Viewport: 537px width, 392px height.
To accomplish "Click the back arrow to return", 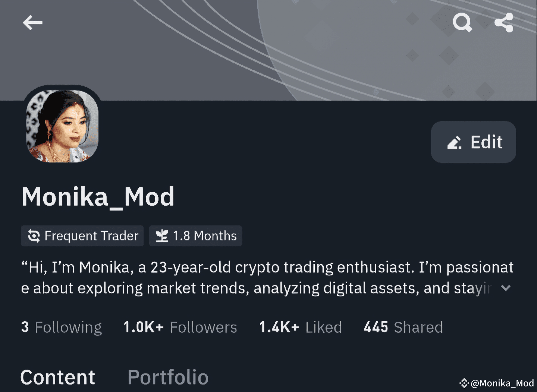I will [x=32, y=23].
